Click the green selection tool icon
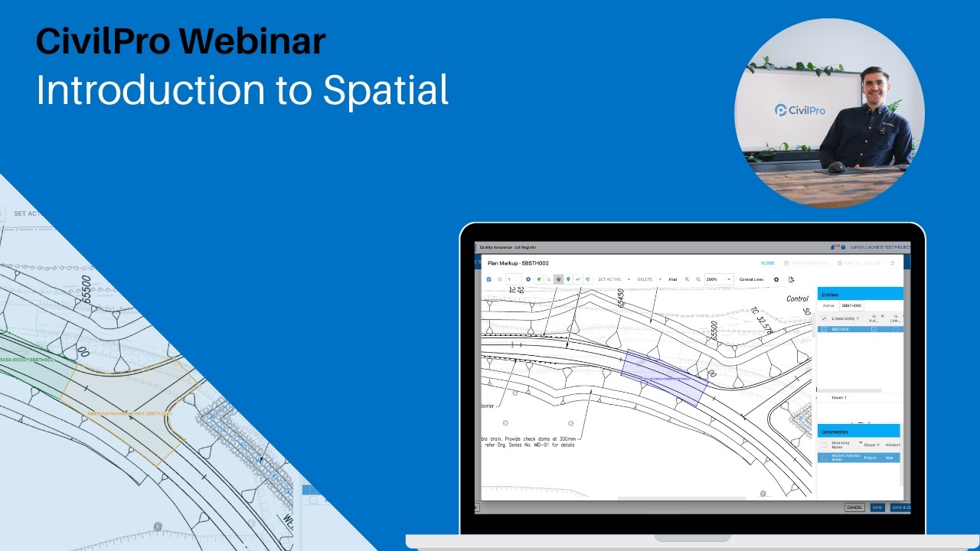Screen dimensions: 980x551 (539, 279)
